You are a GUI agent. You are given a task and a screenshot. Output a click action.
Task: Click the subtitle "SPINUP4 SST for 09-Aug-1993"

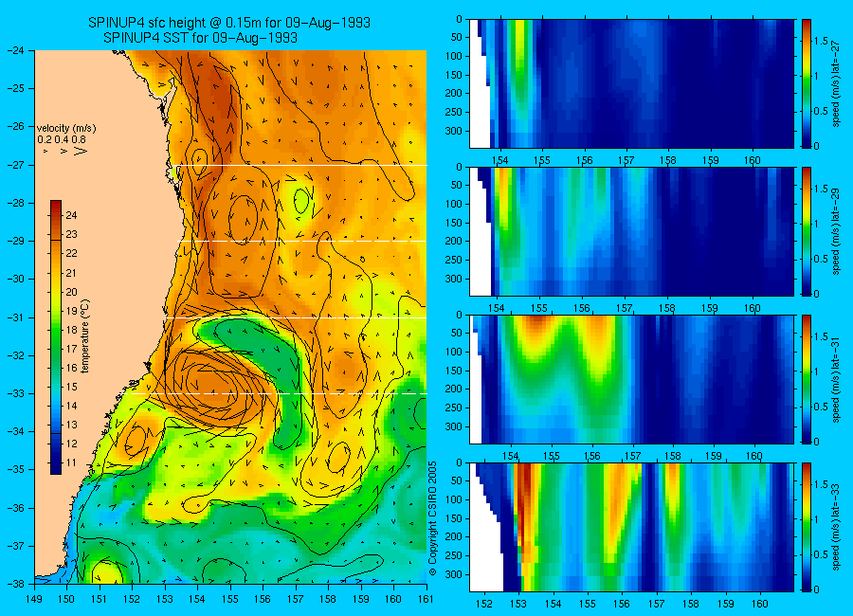pyautogui.click(x=201, y=38)
